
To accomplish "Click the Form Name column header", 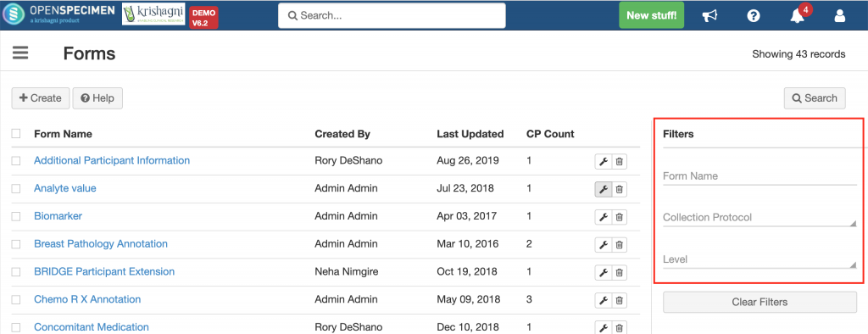I will pyautogui.click(x=63, y=133).
